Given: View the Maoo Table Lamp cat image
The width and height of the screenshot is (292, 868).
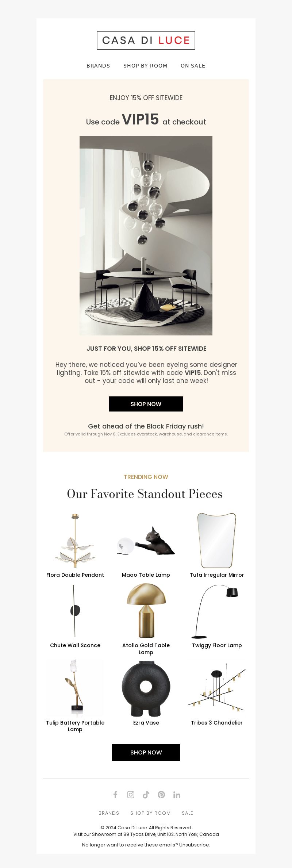Looking at the screenshot, I should click(x=146, y=541).
